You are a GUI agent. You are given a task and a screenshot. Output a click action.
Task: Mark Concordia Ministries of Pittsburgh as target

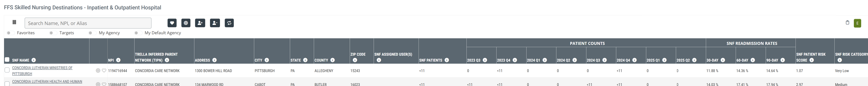98,71
